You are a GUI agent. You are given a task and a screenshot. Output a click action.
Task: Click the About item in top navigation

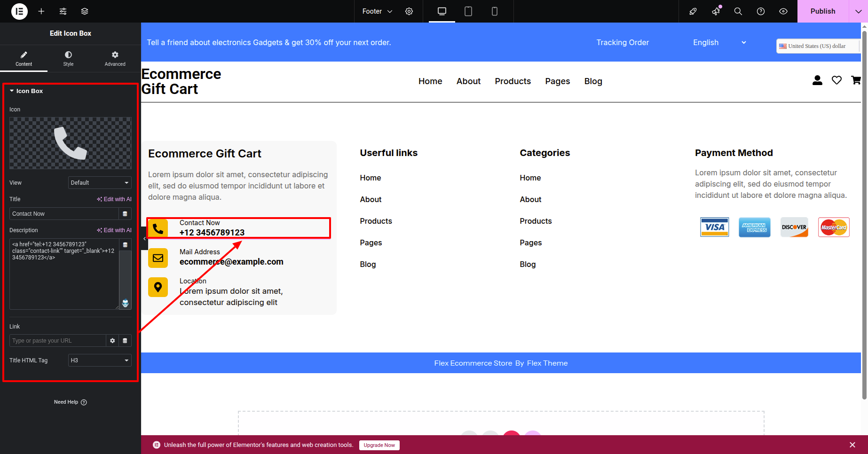click(468, 81)
